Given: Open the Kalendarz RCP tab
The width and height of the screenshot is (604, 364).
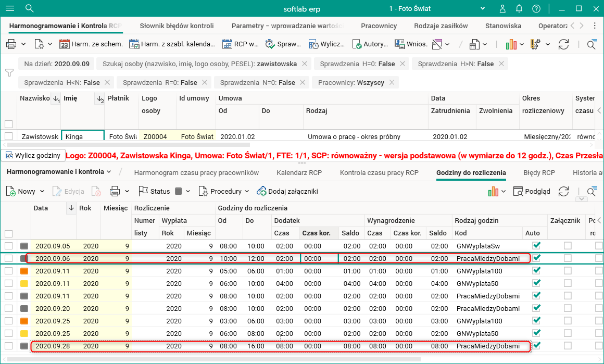Looking at the screenshot, I should (x=299, y=172).
